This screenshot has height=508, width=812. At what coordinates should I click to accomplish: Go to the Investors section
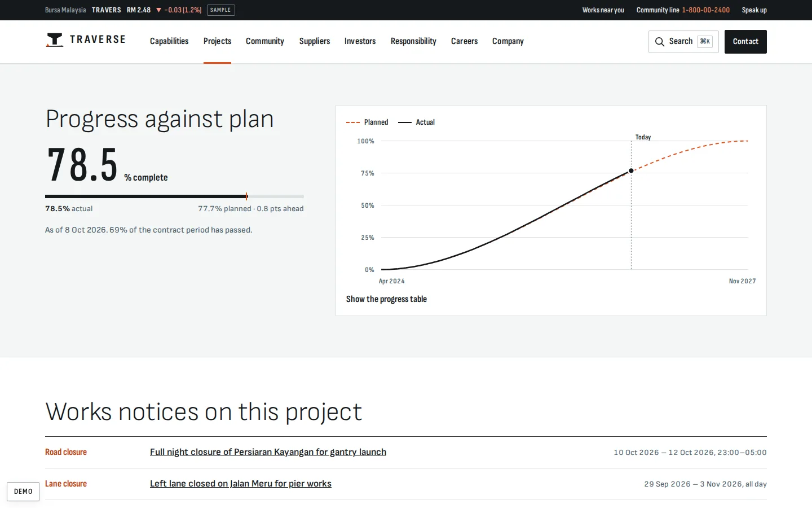(x=360, y=41)
